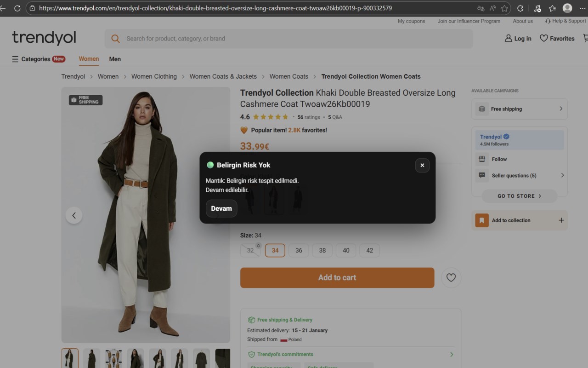Select the seventh product thumbnail

201,358
